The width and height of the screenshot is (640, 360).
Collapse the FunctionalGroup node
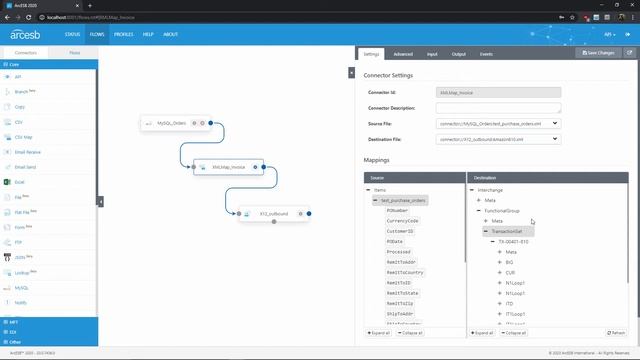(x=479, y=211)
